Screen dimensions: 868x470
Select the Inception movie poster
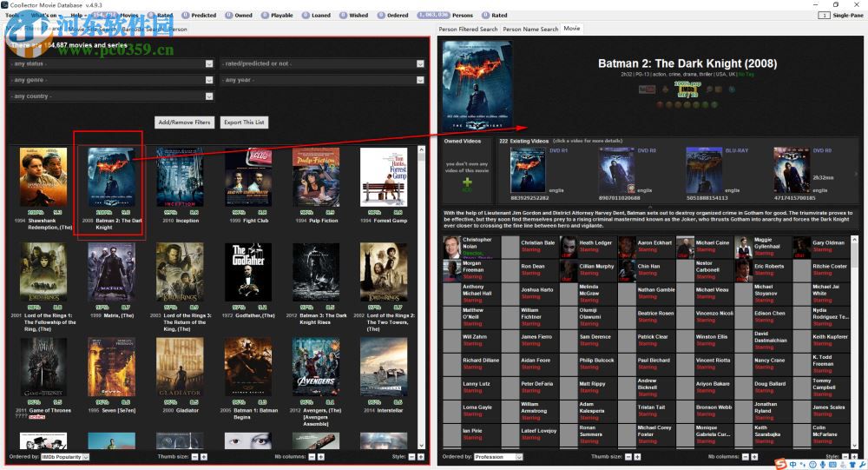pyautogui.click(x=180, y=177)
